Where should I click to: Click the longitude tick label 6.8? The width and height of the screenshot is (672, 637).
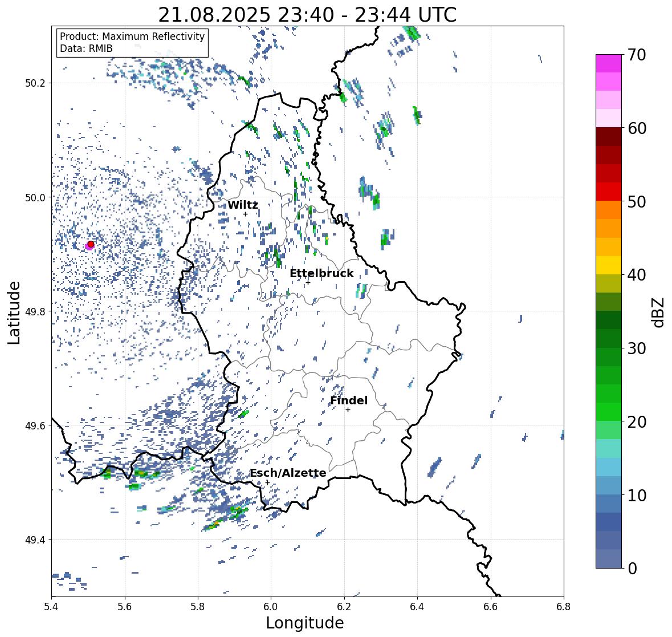[x=564, y=606]
